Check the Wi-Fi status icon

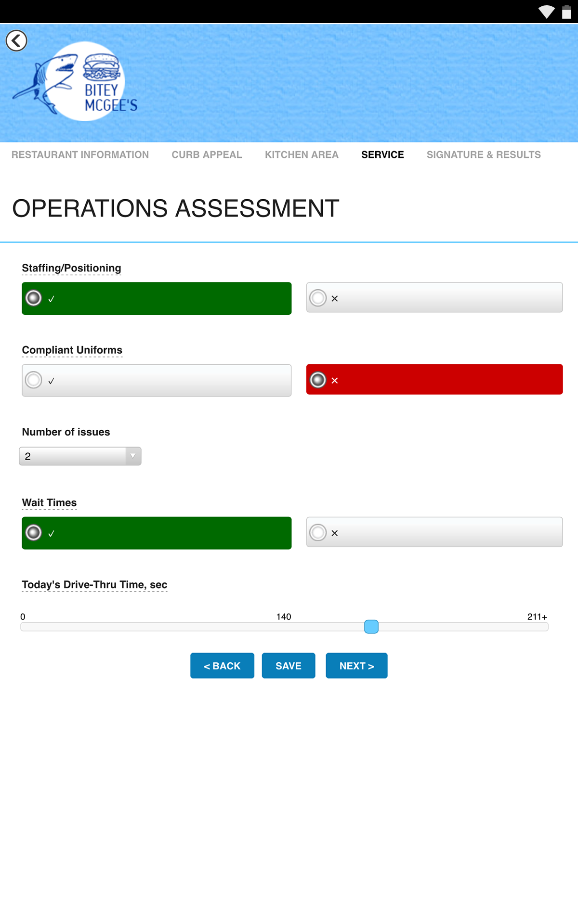click(x=546, y=12)
